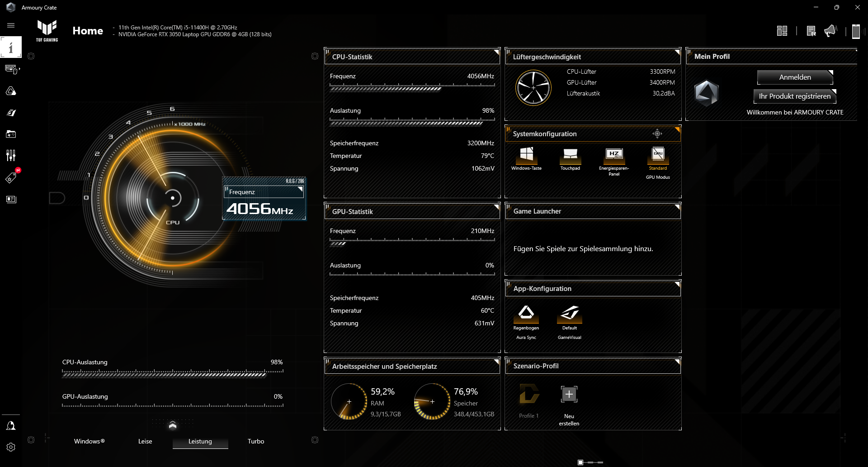Open Featured deals tag icon
The width and height of the screenshot is (868, 467).
(x=11, y=177)
